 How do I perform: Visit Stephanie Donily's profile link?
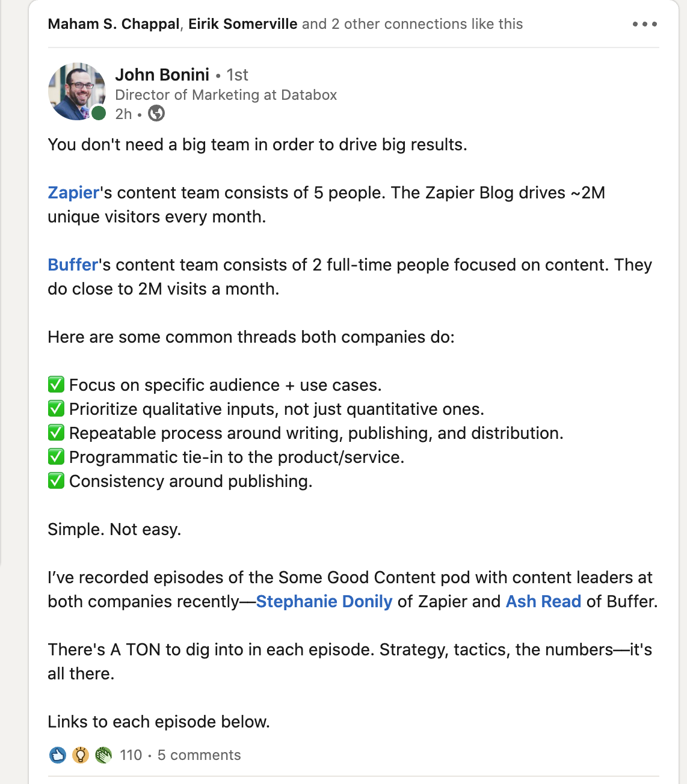tap(324, 602)
